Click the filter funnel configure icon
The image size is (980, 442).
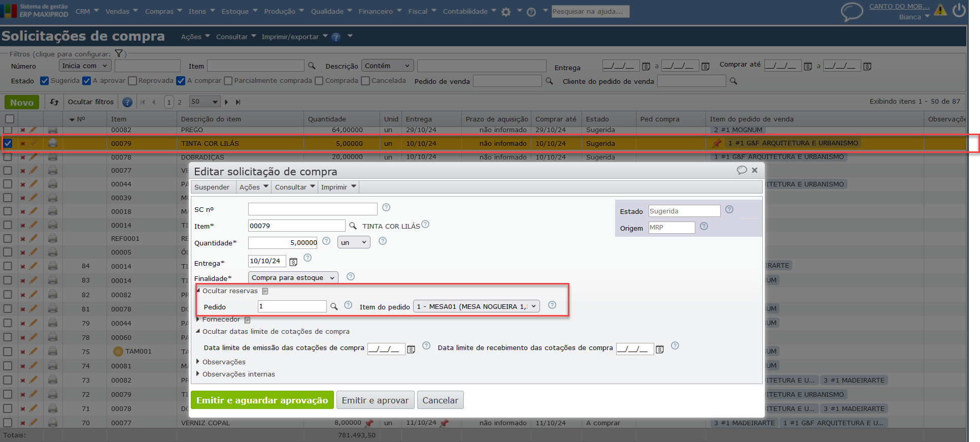point(119,53)
